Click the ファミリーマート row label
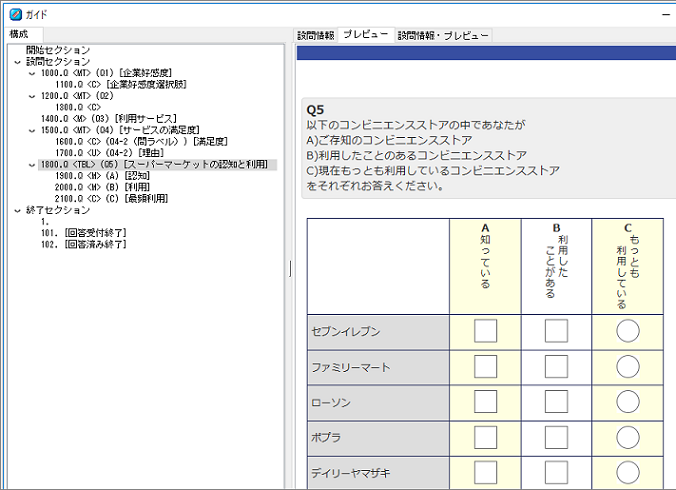Image resolution: width=676 pixels, height=490 pixels. [378, 368]
